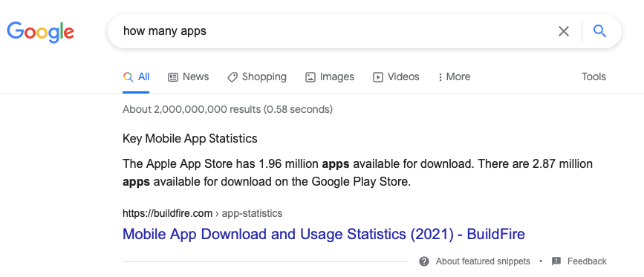This screenshot has height=277, width=644.
Task: Open the Shopping results tab
Action: click(x=257, y=76)
